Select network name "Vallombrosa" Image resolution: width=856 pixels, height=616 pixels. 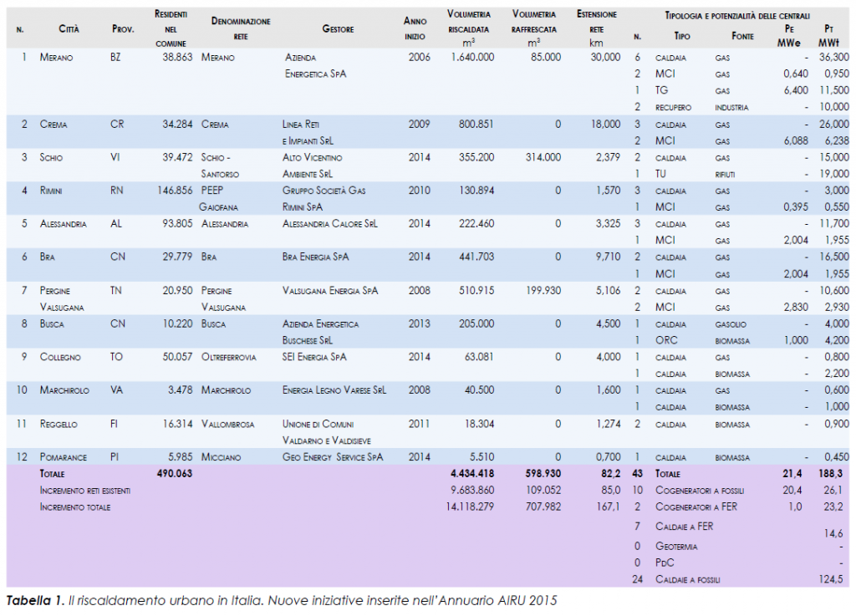[x=227, y=424]
